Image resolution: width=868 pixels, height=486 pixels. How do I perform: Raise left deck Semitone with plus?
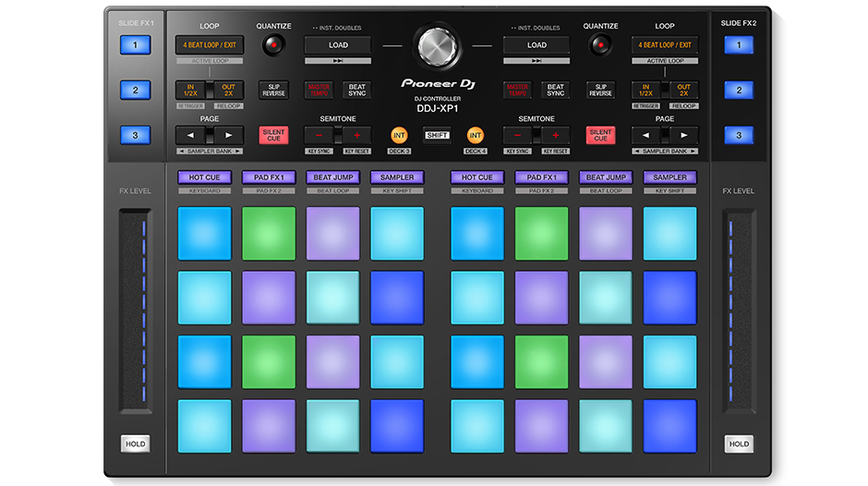(x=357, y=135)
